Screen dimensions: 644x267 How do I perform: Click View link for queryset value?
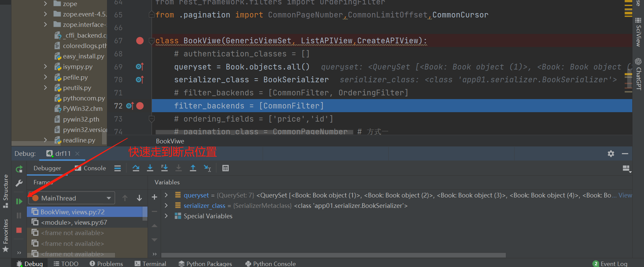[x=625, y=195]
